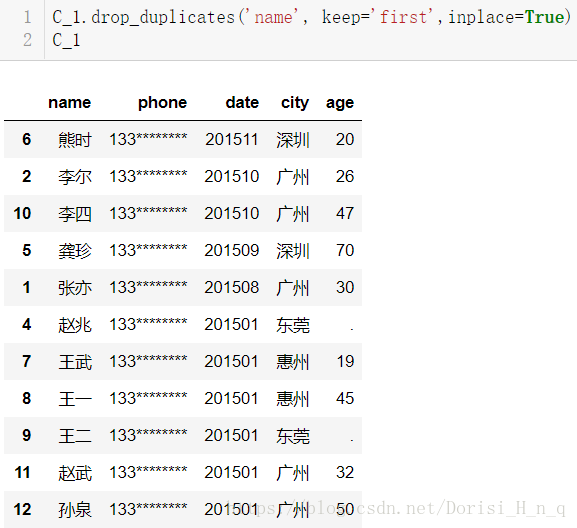Click row index 9
Viewport: 577px width, 528px height.
click(x=26, y=435)
